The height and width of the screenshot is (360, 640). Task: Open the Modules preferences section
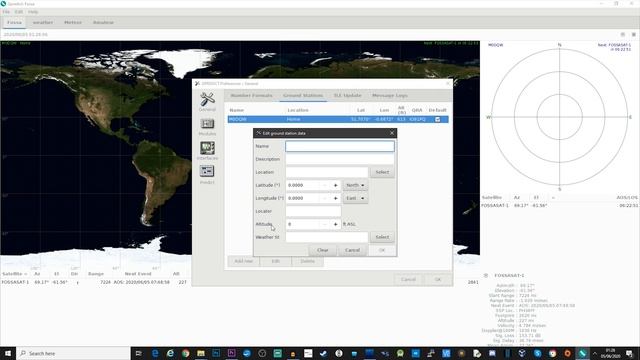pos(207,127)
